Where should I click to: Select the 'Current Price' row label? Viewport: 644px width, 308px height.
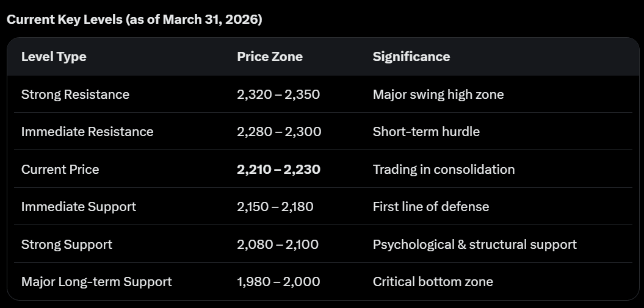(x=60, y=170)
